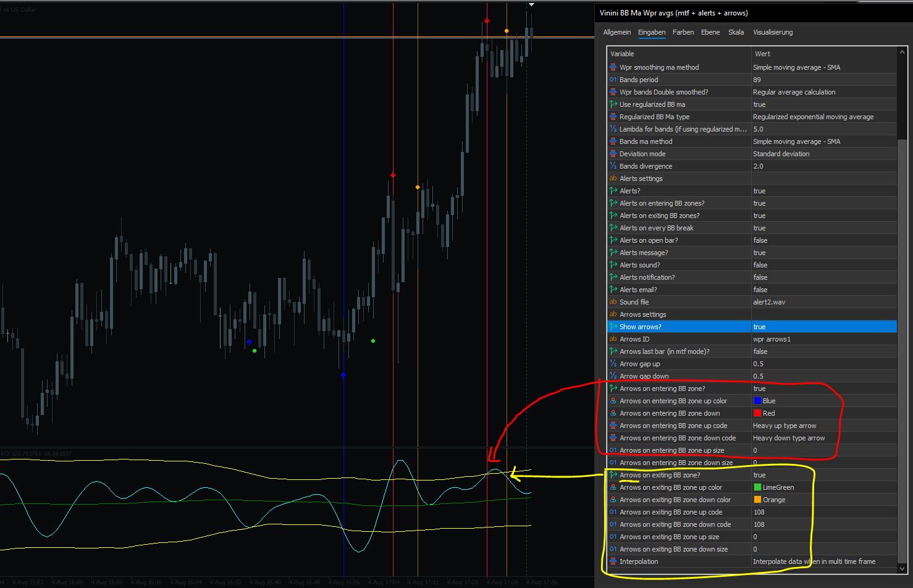
Task: Click the boolean icon beside Arrows on exiting BB zone?
Action: click(613, 475)
